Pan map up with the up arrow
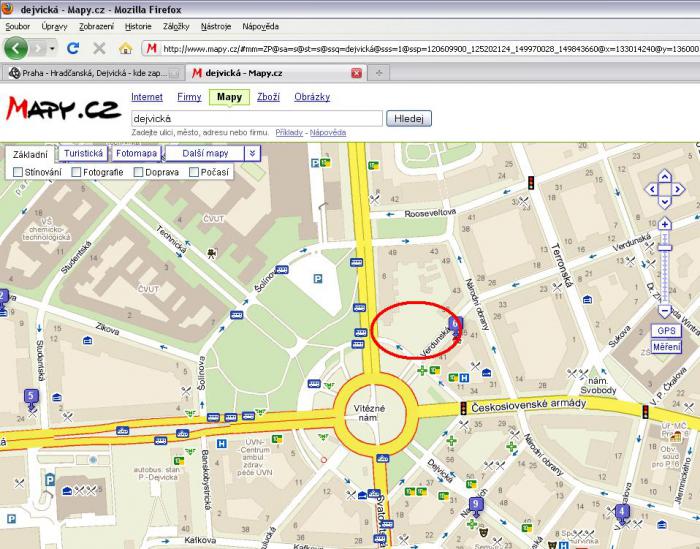Viewport: 700px width, 549px height. [665, 176]
